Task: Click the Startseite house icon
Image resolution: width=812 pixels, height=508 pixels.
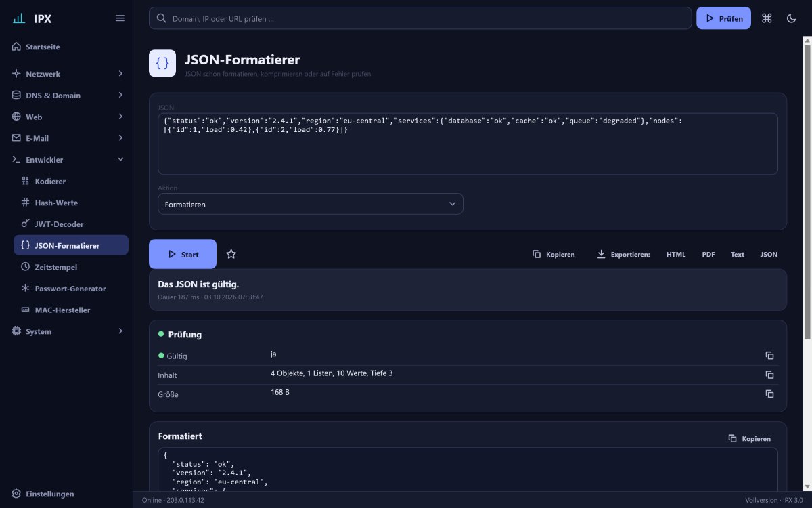Action: 16,47
